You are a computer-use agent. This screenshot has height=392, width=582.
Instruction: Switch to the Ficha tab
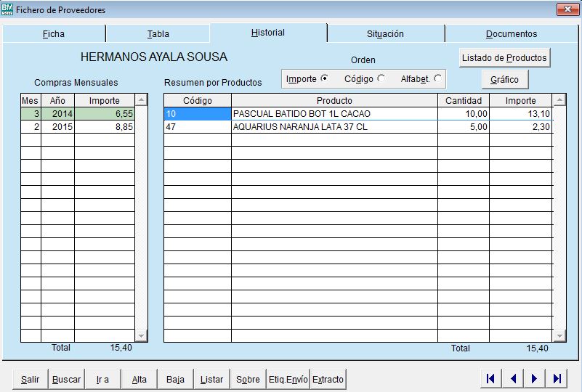54,34
